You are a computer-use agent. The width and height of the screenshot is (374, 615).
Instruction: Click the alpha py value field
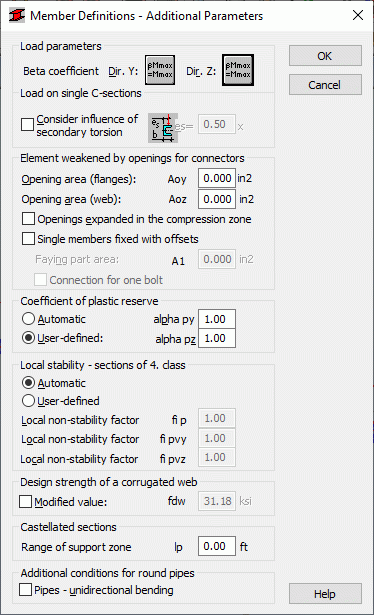click(x=217, y=319)
